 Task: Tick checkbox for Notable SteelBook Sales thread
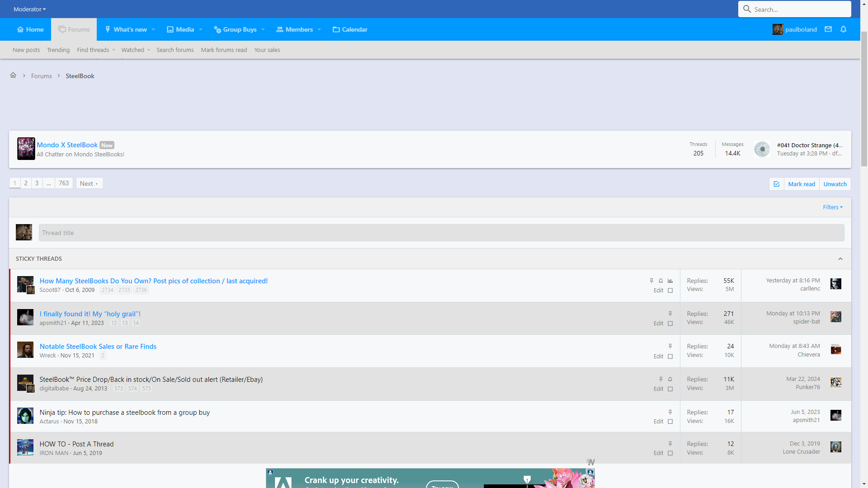(x=670, y=357)
